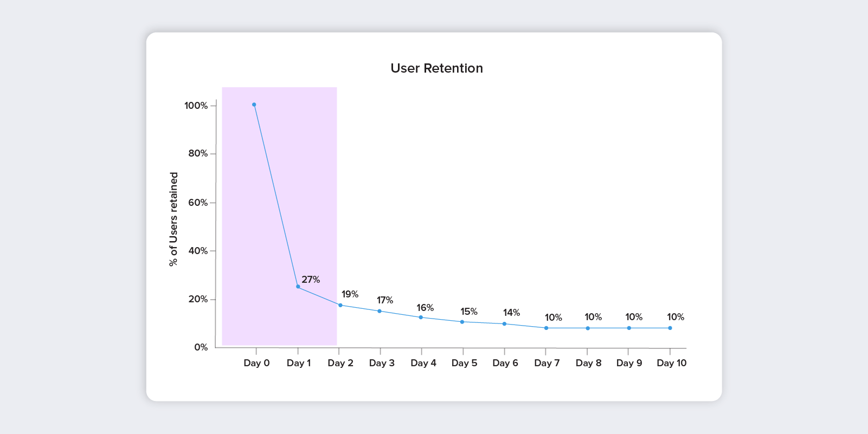Click the Day 1 axis label
The width and height of the screenshot is (868, 434).
(x=299, y=363)
